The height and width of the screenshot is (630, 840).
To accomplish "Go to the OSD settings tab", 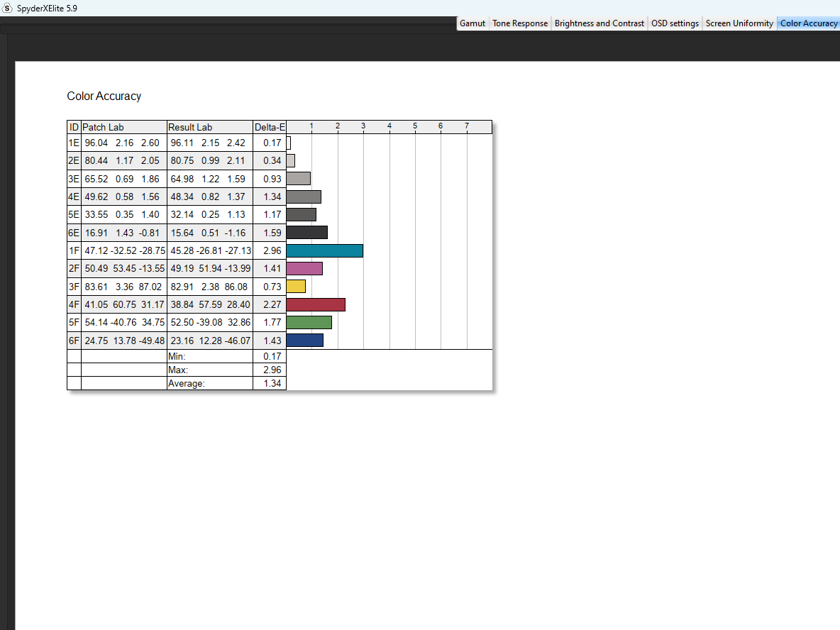I will click(x=675, y=23).
